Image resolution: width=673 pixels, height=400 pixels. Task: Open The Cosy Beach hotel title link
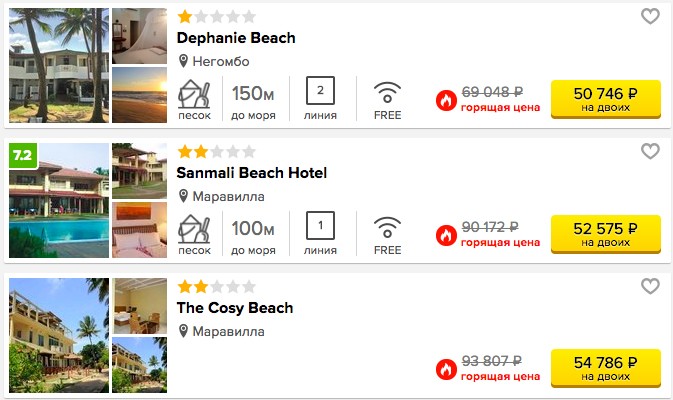click(235, 308)
